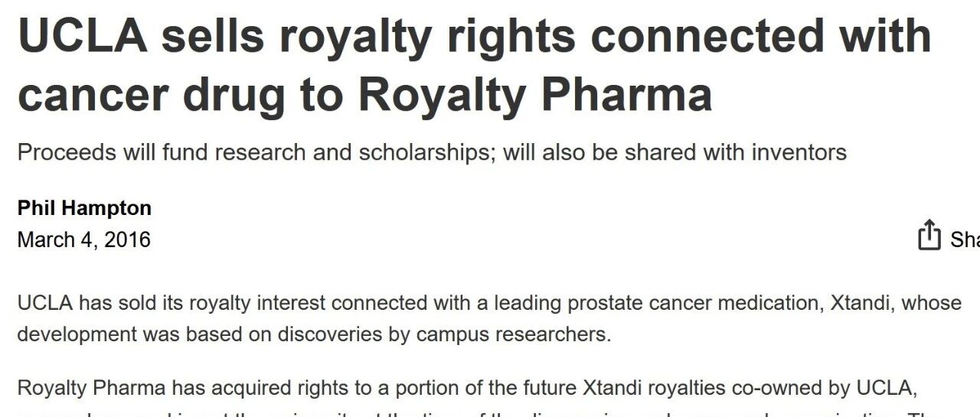Click the partially visible Share label
Image resolution: width=980 pixels, height=417 pixels.
pos(965,239)
